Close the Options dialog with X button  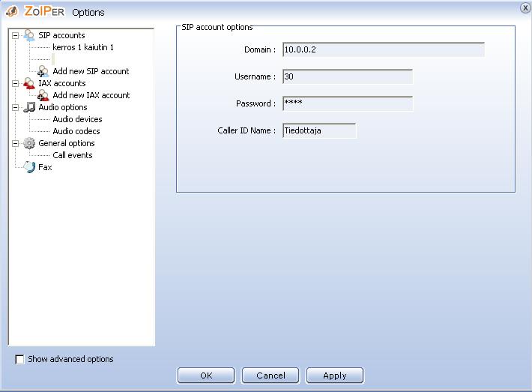point(525,7)
